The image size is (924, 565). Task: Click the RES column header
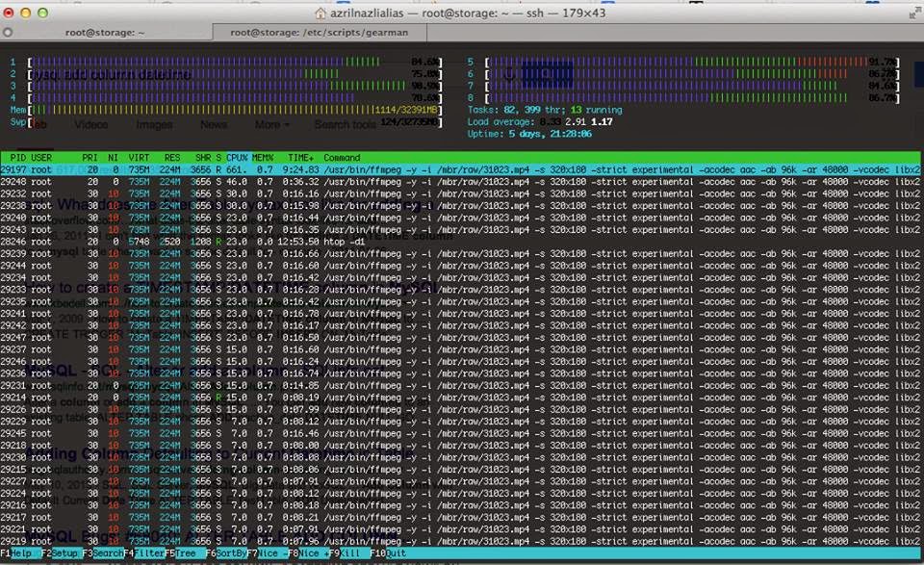172,158
